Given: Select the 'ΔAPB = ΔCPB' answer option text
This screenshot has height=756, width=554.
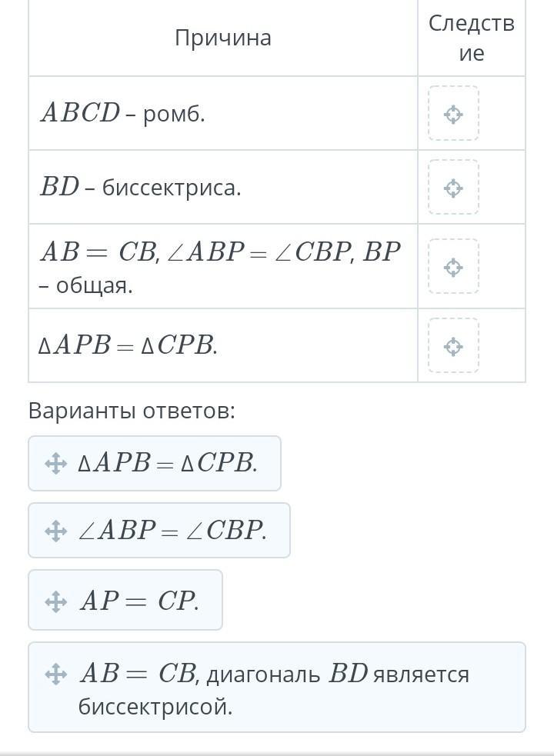Looking at the screenshot, I should tap(168, 464).
